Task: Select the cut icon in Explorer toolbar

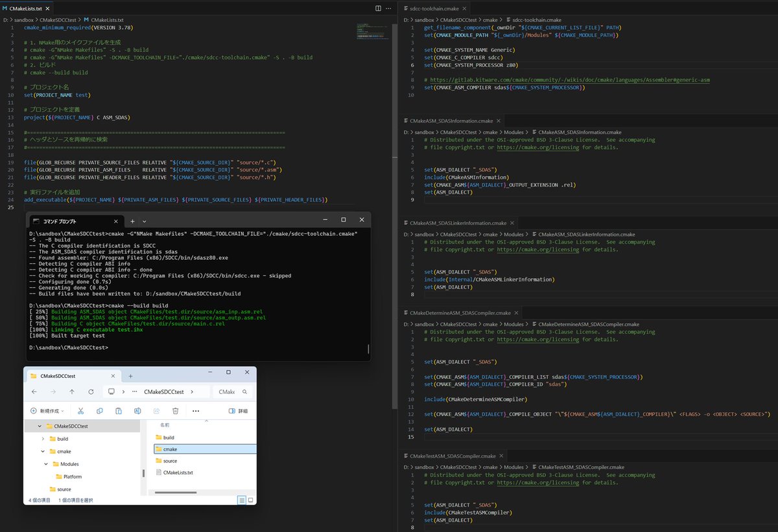Action: pos(80,411)
